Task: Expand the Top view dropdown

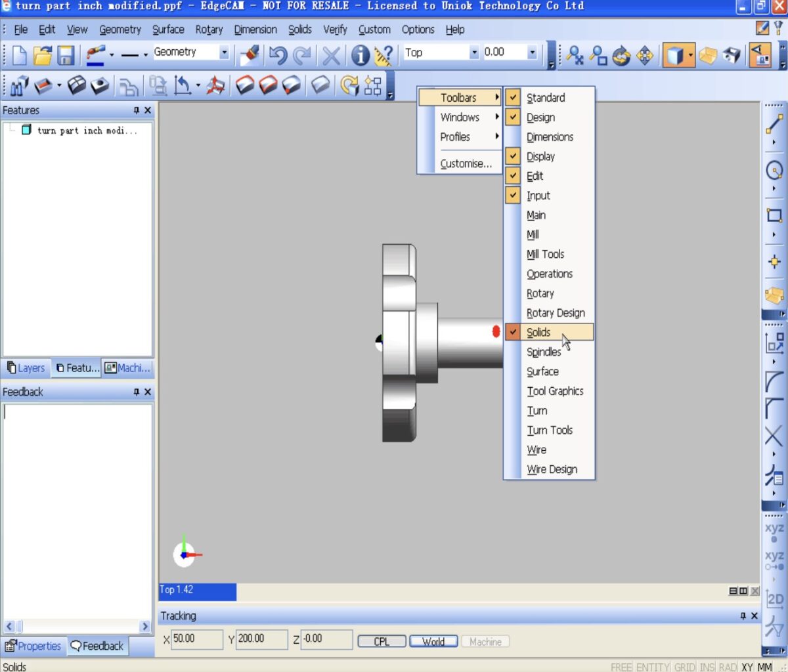Action: click(474, 52)
